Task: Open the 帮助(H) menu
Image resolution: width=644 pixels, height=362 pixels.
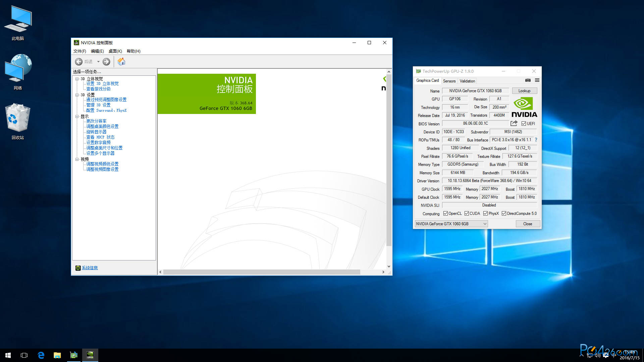Action: pyautogui.click(x=133, y=51)
